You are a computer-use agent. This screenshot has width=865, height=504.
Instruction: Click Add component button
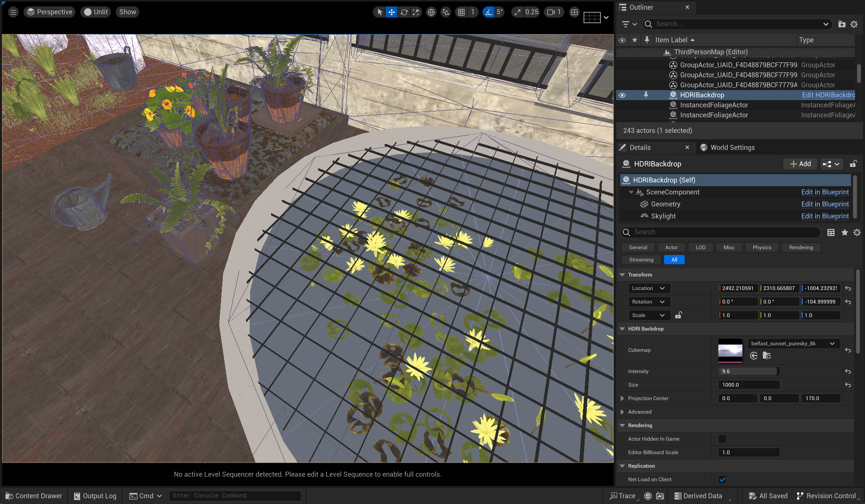(800, 164)
